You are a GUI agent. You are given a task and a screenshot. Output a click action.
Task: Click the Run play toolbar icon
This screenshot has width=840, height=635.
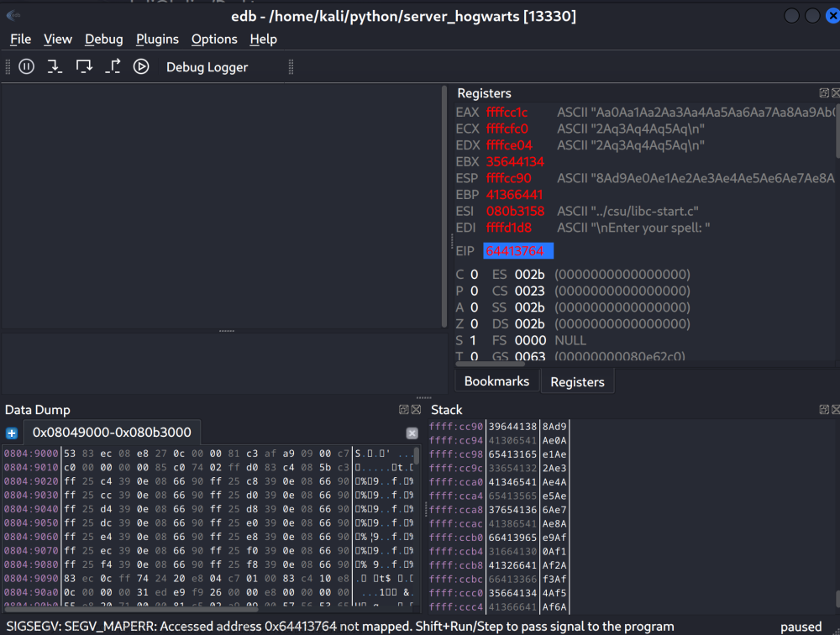point(141,66)
